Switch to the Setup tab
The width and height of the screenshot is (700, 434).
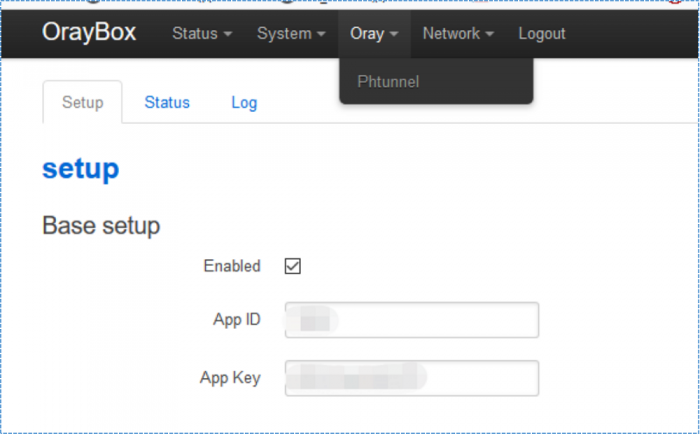coord(83,102)
